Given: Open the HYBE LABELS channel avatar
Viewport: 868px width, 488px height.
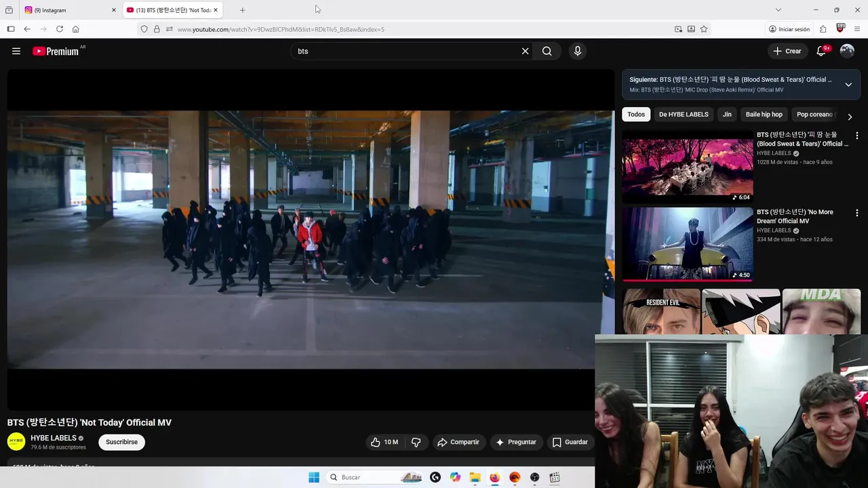Looking at the screenshot, I should (16, 442).
